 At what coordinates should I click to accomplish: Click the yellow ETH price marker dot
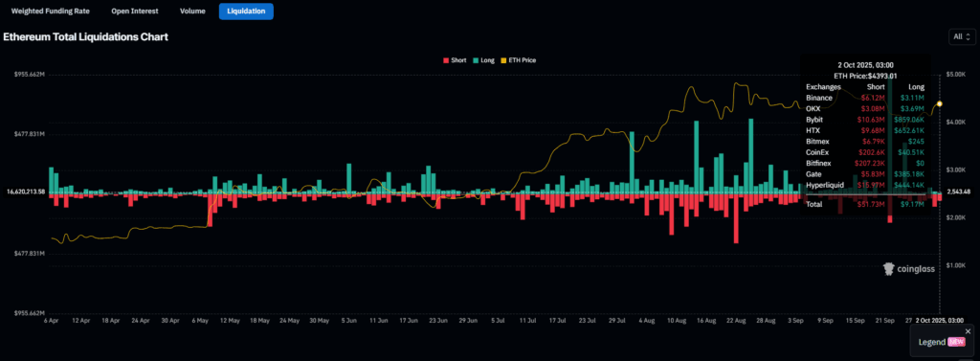(x=940, y=103)
